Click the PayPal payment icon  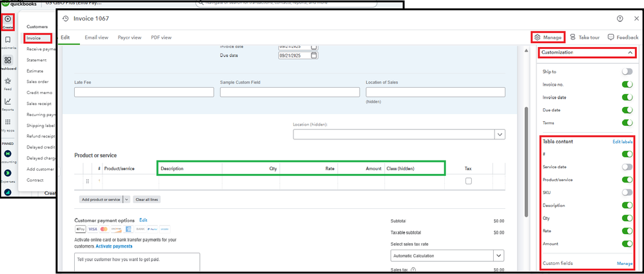click(x=152, y=229)
